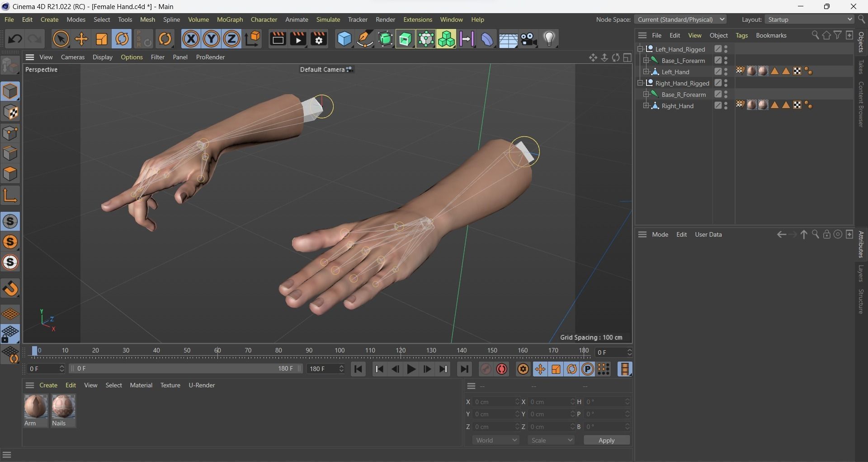The image size is (868, 462).
Task: Activate the Rotate tool
Action: [x=122, y=39]
